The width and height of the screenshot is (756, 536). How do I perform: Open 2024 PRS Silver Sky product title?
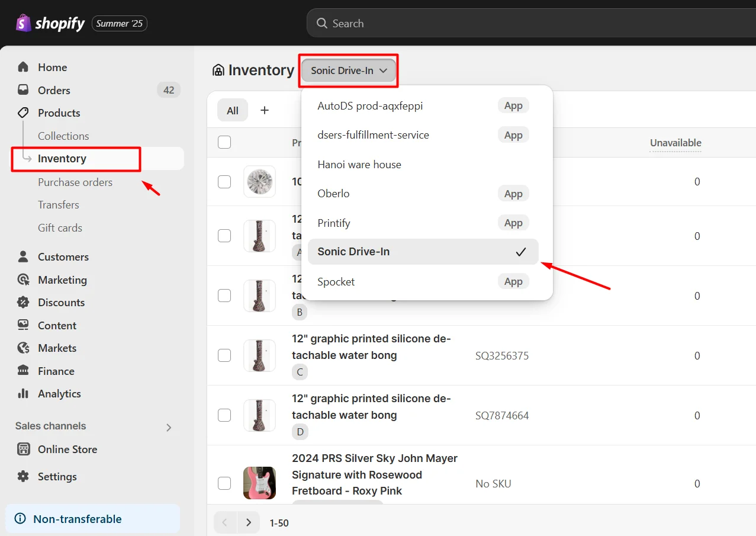pos(375,474)
